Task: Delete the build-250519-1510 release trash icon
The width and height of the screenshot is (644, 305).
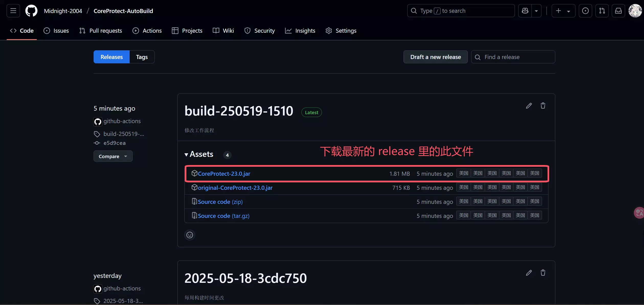Action: click(x=543, y=105)
